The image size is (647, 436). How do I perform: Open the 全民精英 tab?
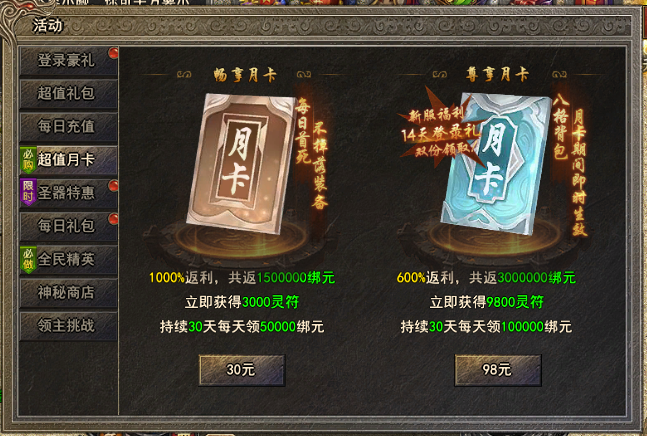click(68, 259)
